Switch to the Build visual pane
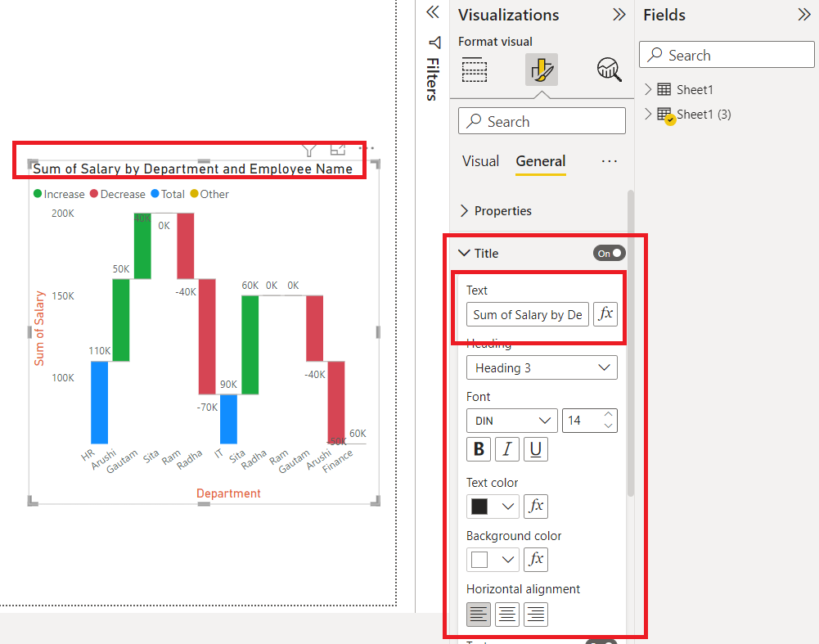 point(474,70)
